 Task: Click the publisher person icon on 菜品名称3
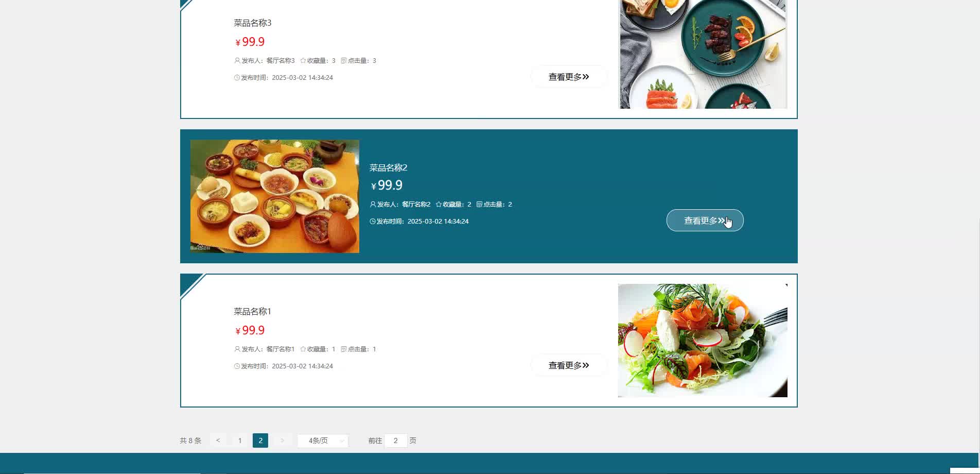(x=237, y=61)
